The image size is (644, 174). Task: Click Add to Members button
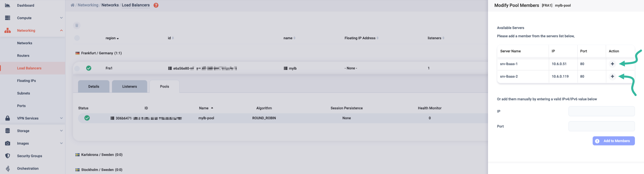(613, 141)
